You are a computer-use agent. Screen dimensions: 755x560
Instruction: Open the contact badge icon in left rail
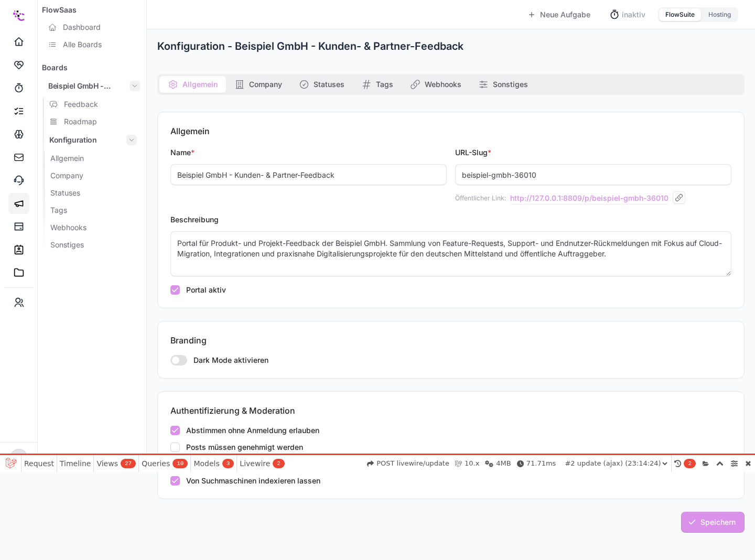19,249
